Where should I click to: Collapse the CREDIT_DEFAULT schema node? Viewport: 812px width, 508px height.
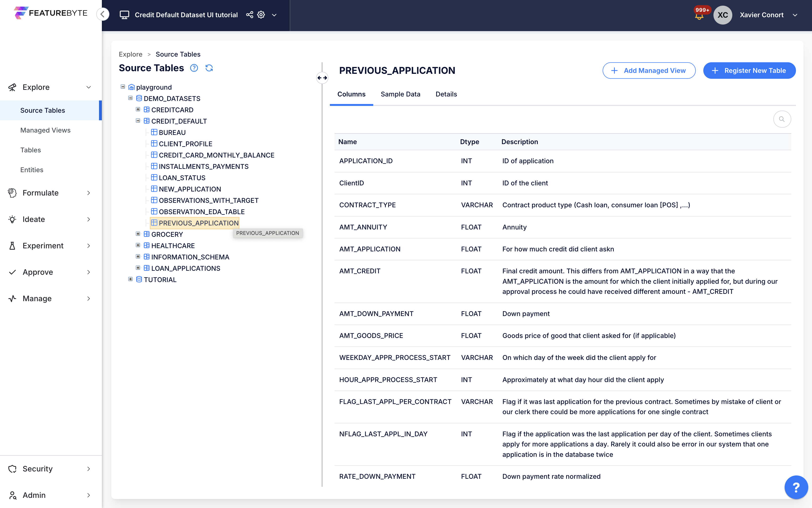138,121
